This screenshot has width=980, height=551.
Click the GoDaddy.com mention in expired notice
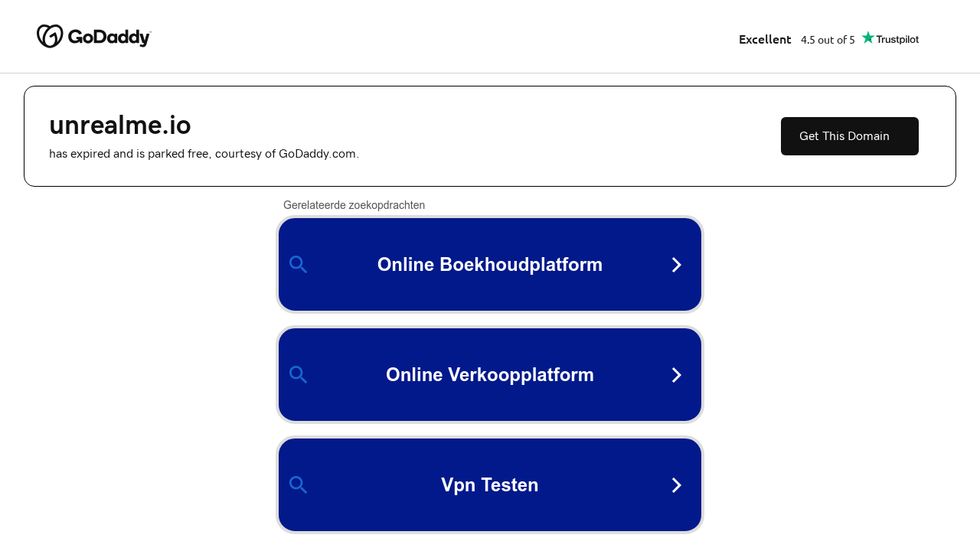pyautogui.click(x=317, y=154)
